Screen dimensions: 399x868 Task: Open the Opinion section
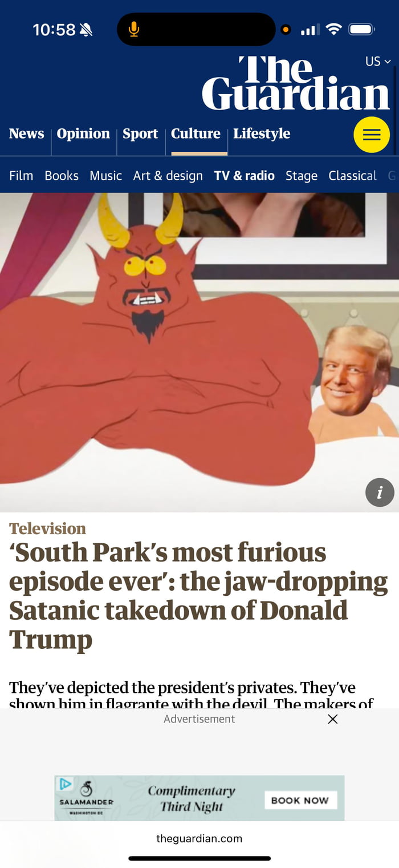coord(83,134)
